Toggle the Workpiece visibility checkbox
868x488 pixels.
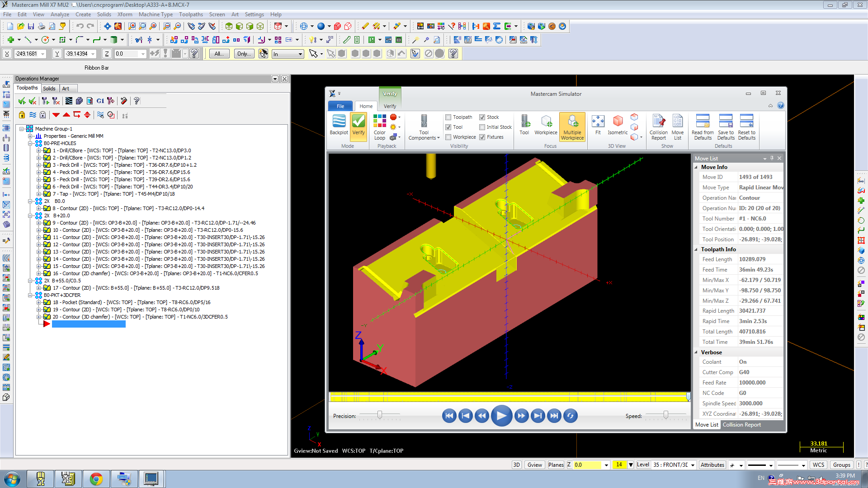[448, 137]
